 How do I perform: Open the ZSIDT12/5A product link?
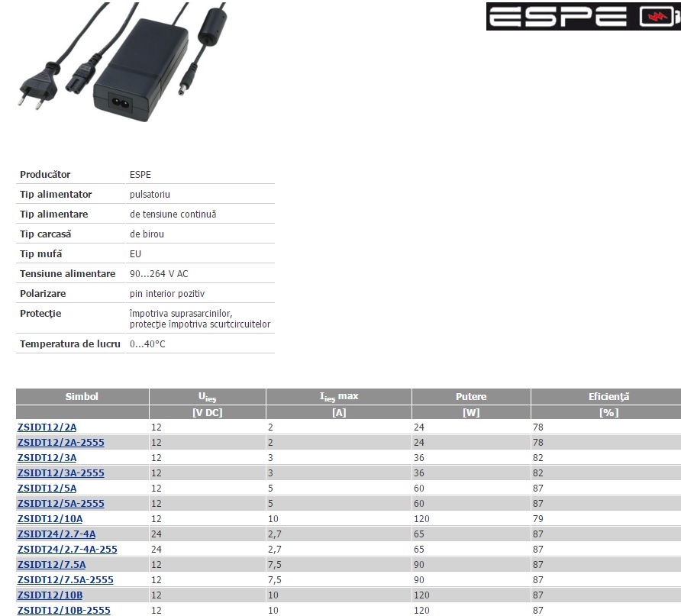click(47, 489)
